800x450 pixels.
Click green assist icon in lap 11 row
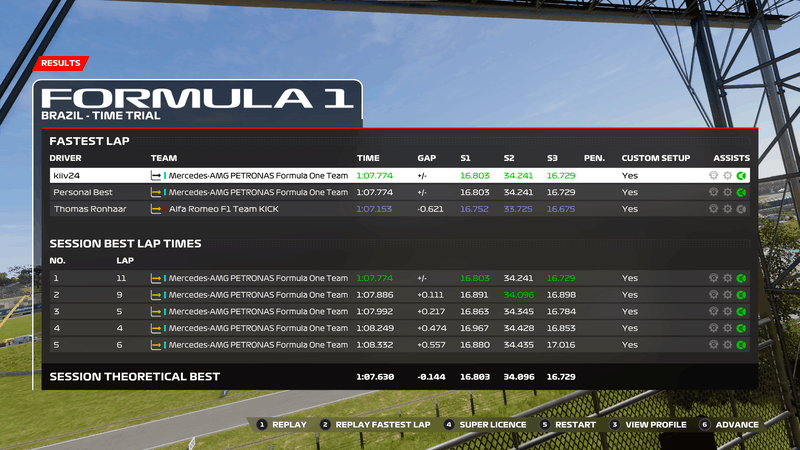tap(741, 278)
